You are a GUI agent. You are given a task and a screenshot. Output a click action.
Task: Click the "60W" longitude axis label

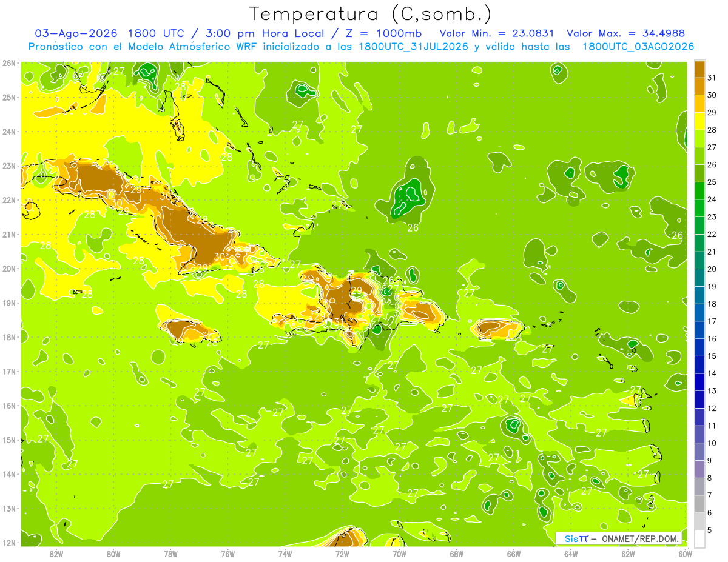pos(686,554)
